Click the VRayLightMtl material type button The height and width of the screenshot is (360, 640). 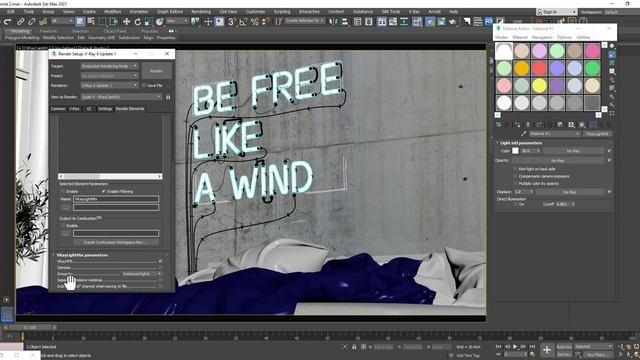597,134
